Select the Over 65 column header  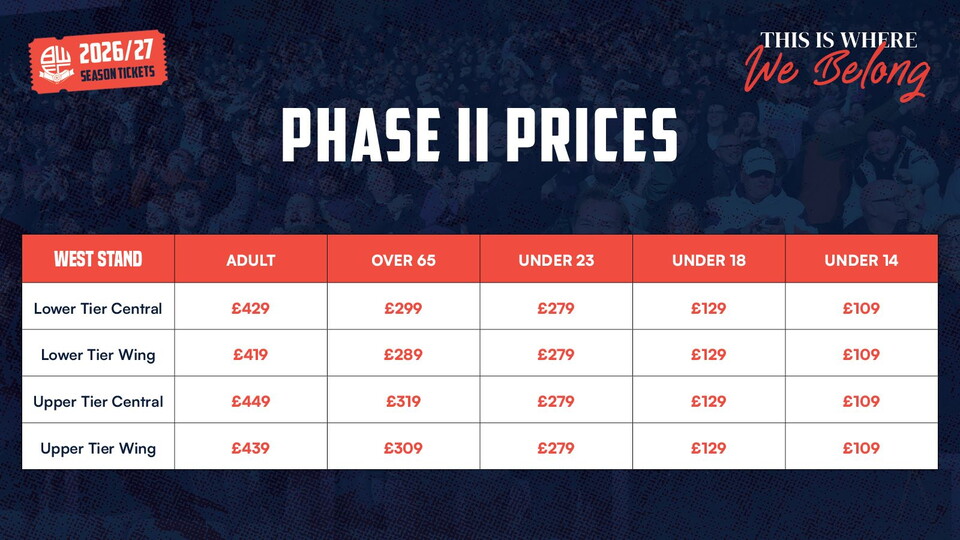tap(403, 260)
